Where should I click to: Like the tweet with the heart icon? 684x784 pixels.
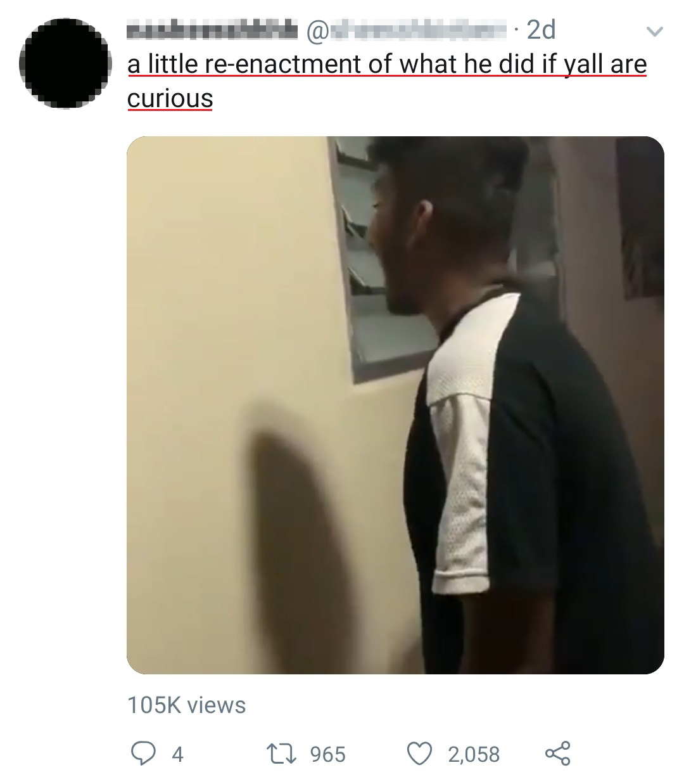point(419,754)
